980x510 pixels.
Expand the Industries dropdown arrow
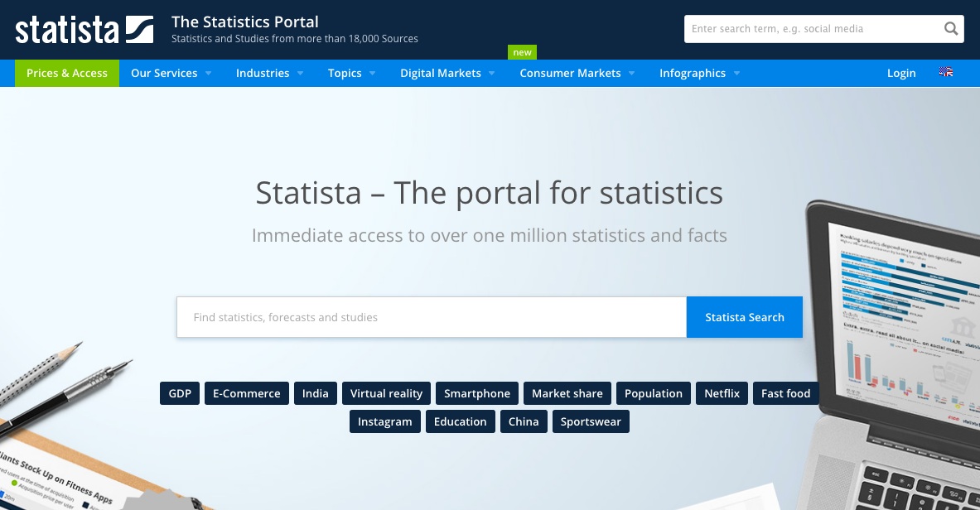(x=300, y=73)
